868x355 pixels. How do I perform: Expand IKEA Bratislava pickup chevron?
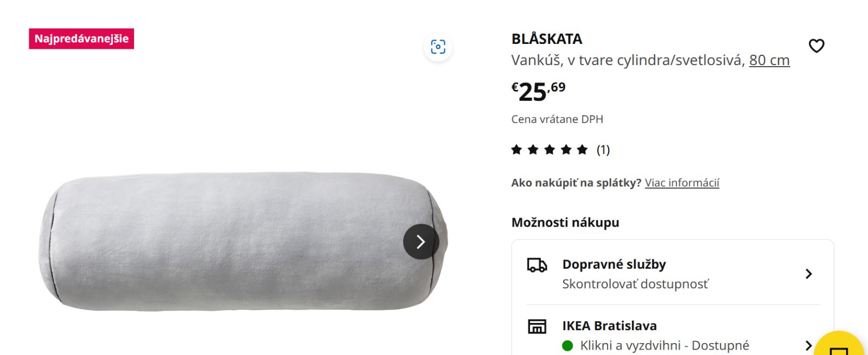click(808, 345)
